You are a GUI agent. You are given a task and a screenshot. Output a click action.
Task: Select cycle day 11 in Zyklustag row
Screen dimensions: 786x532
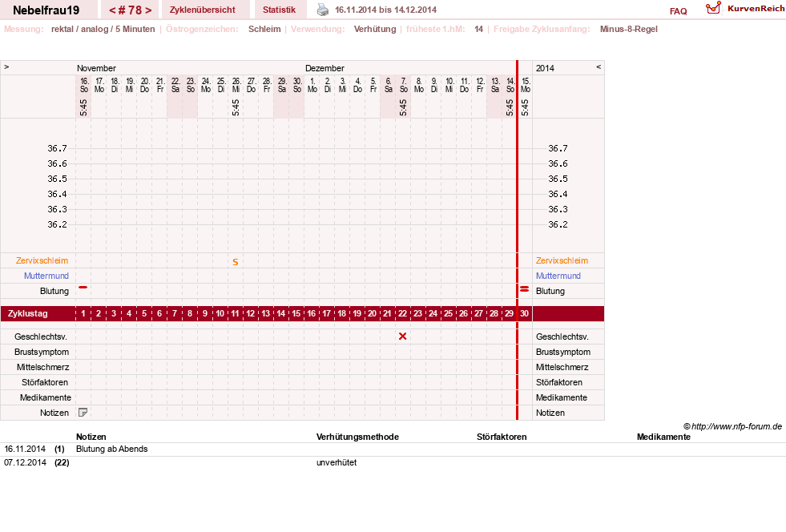[x=235, y=313]
